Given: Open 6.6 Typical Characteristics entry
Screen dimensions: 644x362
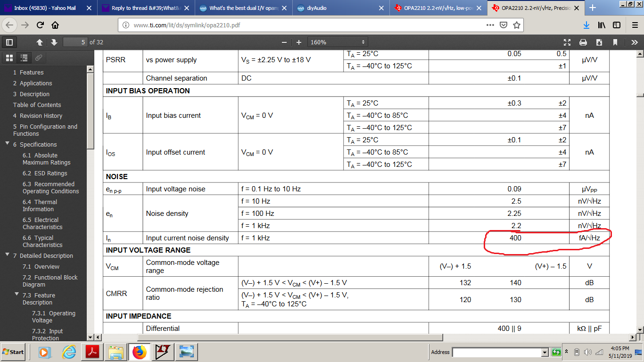Looking at the screenshot, I should pos(42,241).
